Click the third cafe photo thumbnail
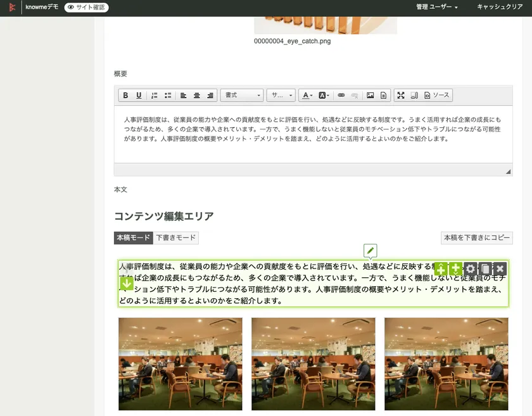The image size is (532, 416). click(446, 363)
